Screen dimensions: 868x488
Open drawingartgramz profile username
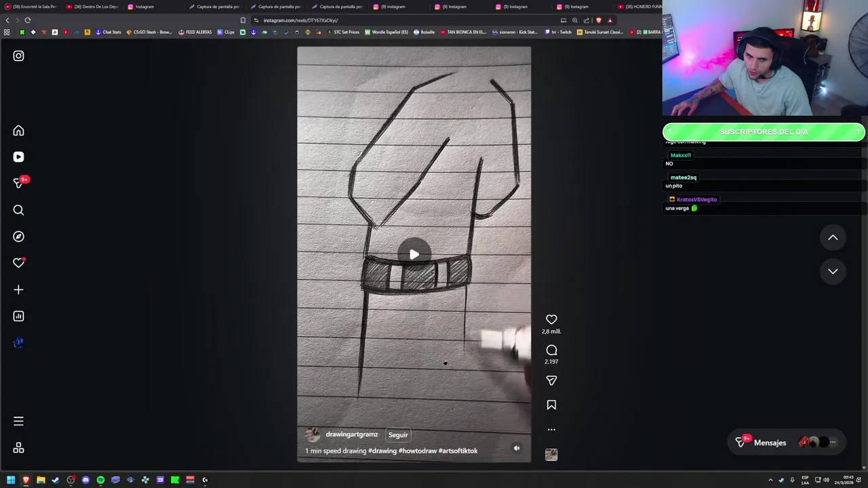coord(351,434)
